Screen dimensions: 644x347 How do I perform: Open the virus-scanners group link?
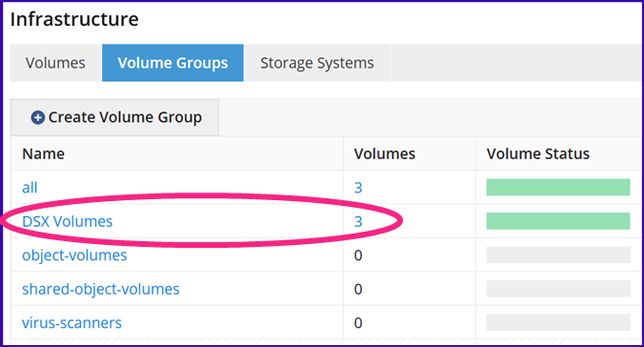point(71,323)
